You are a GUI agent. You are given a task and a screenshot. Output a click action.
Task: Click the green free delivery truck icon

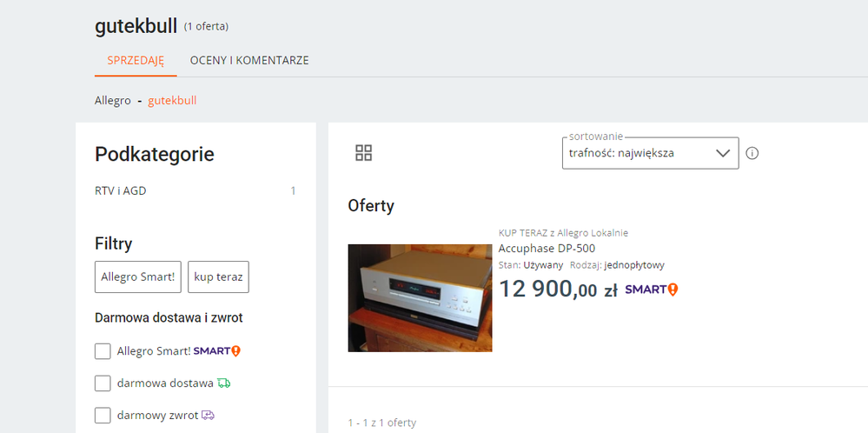coord(224,383)
